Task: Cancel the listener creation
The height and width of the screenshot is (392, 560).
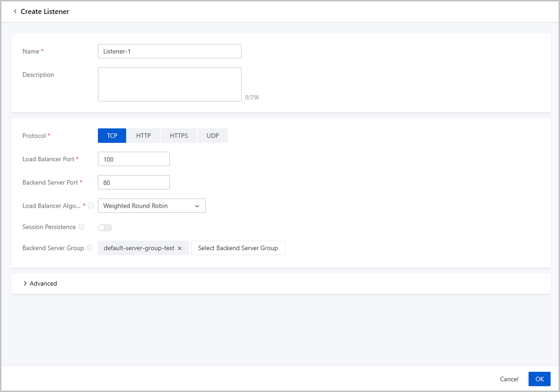Action: (x=509, y=379)
